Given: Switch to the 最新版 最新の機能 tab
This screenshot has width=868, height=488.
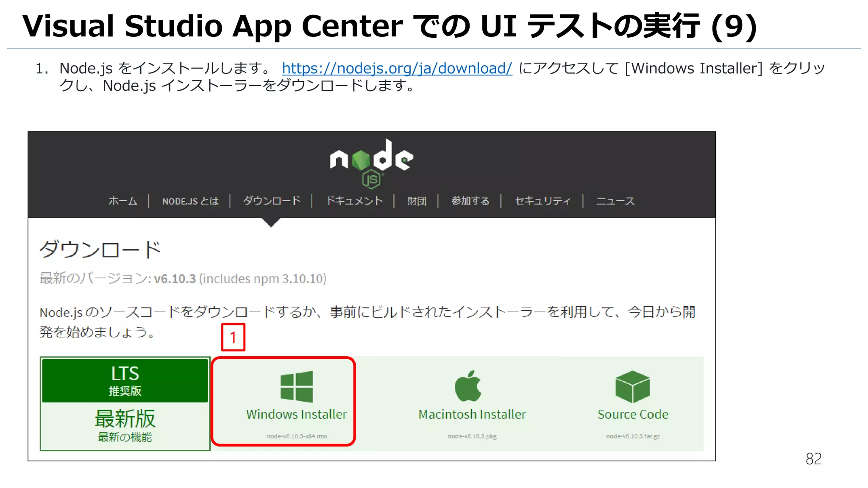Looking at the screenshot, I should 125,426.
